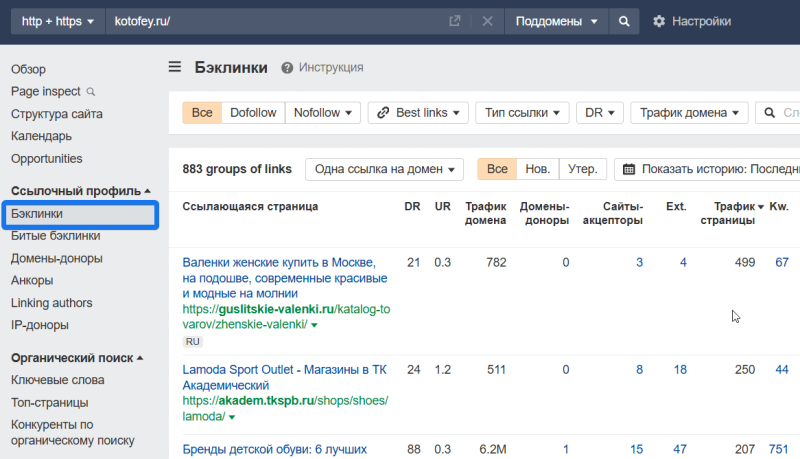The width and height of the screenshot is (800, 459).
Task: Open the Поддомены mode dropdown
Action: [x=556, y=21]
